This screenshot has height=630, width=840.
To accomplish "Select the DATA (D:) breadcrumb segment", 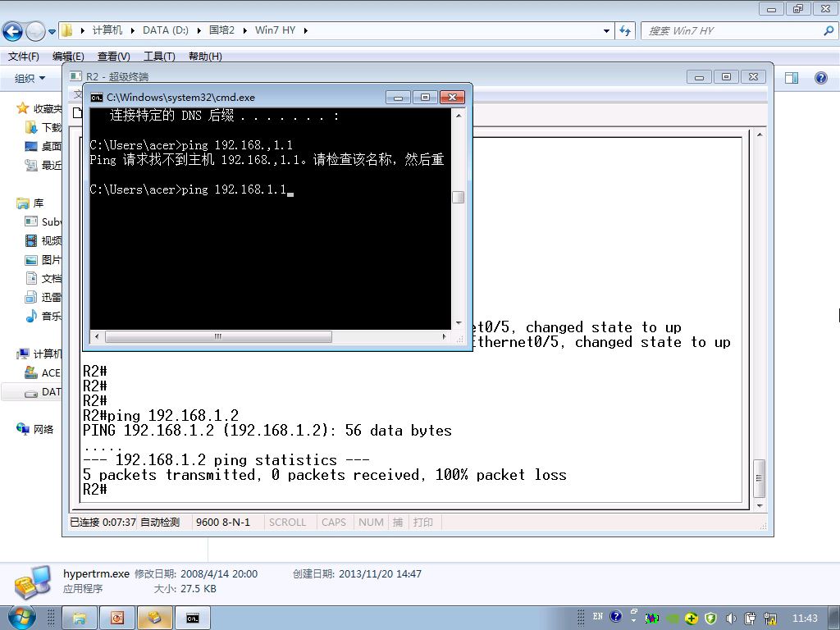I will click(166, 30).
